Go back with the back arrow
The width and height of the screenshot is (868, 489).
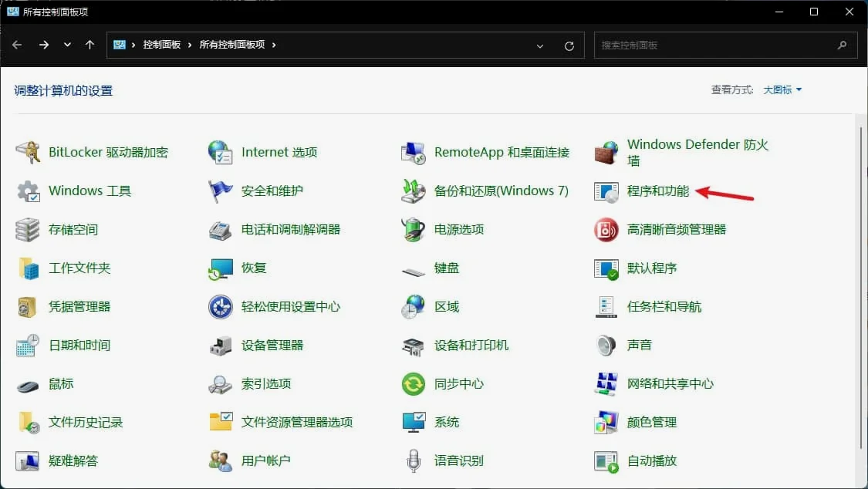click(x=17, y=45)
